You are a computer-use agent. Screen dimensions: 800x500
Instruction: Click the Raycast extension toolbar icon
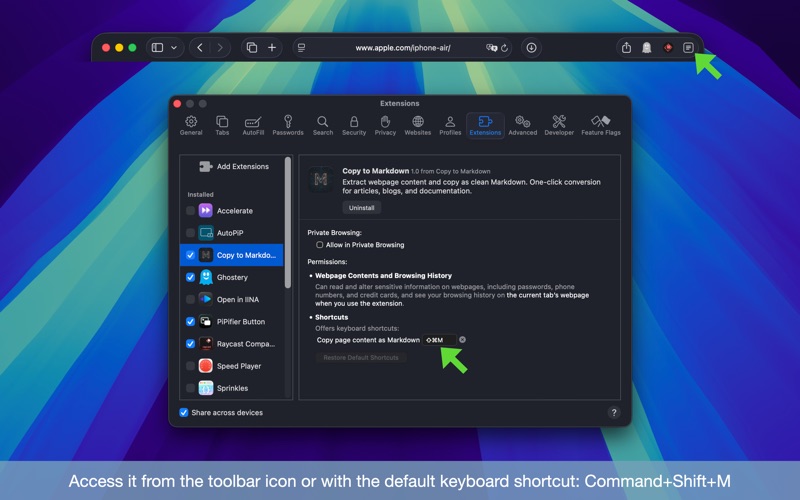(667, 47)
